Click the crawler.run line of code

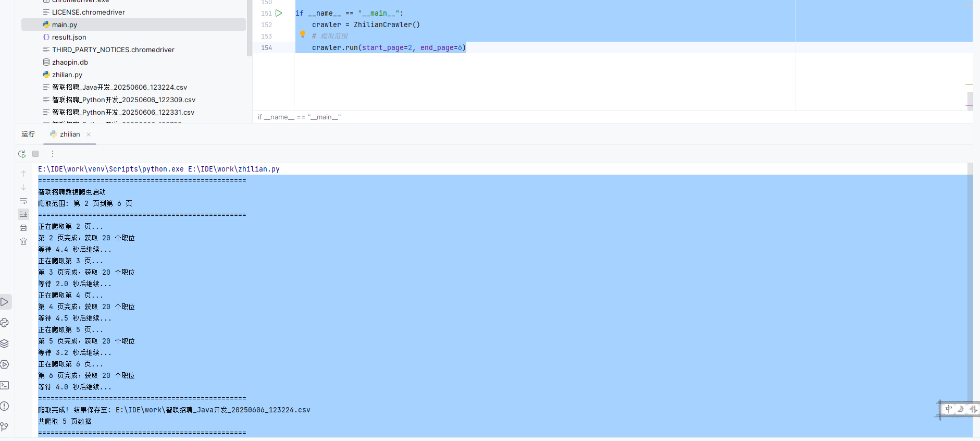(389, 48)
